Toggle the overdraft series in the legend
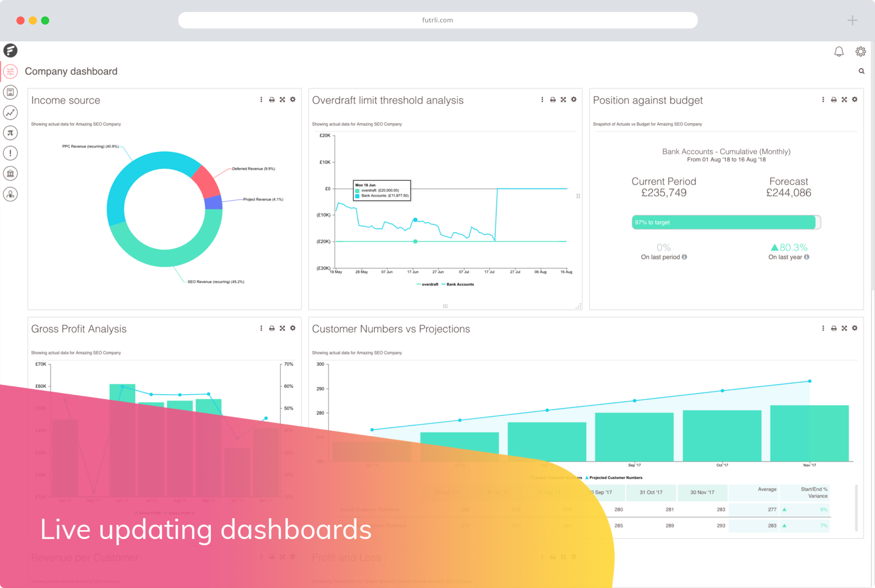Image resolution: width=875 pixels, height=588 pixels. click(427, 284)
